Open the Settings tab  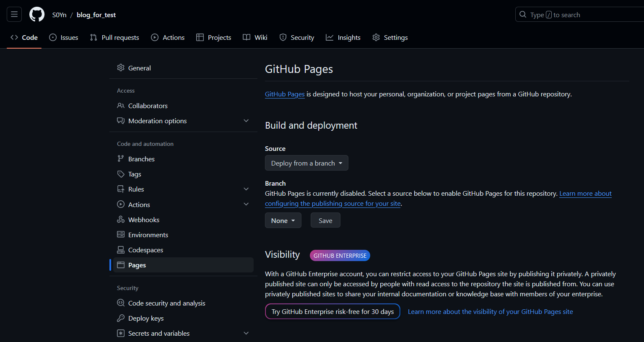click(x=390, y=37)
